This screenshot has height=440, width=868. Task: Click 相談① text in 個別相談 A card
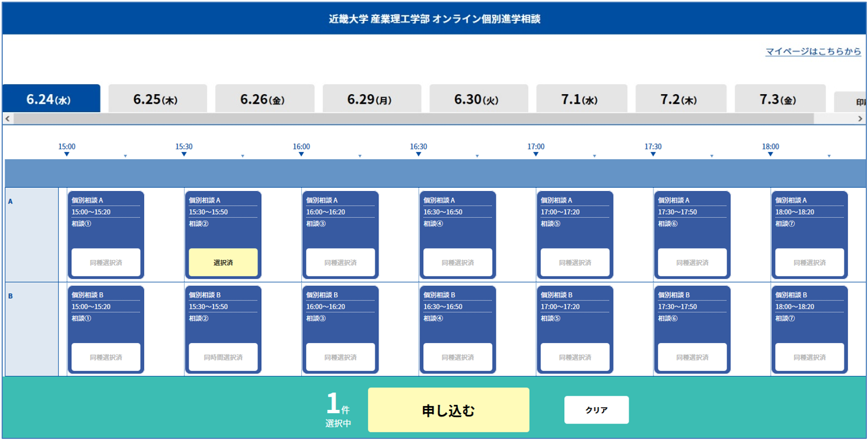coord(82,224)
